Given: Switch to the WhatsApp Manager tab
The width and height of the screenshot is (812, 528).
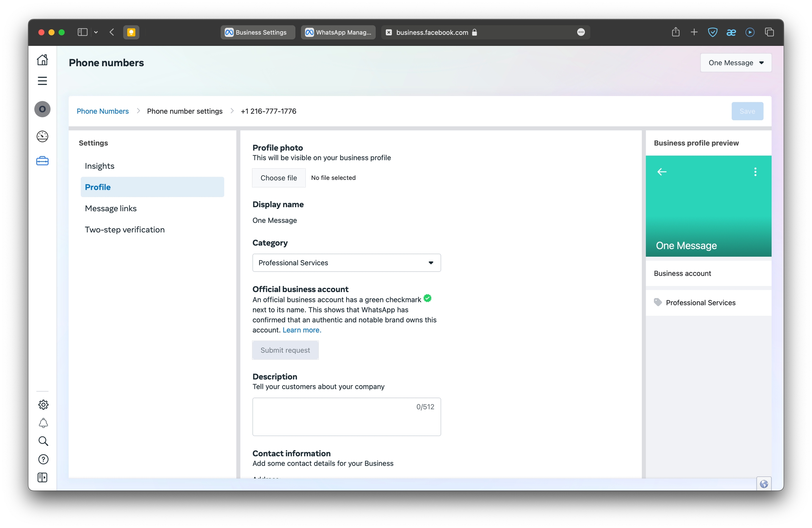Looking at the screenshot, I should pos(338,32).
